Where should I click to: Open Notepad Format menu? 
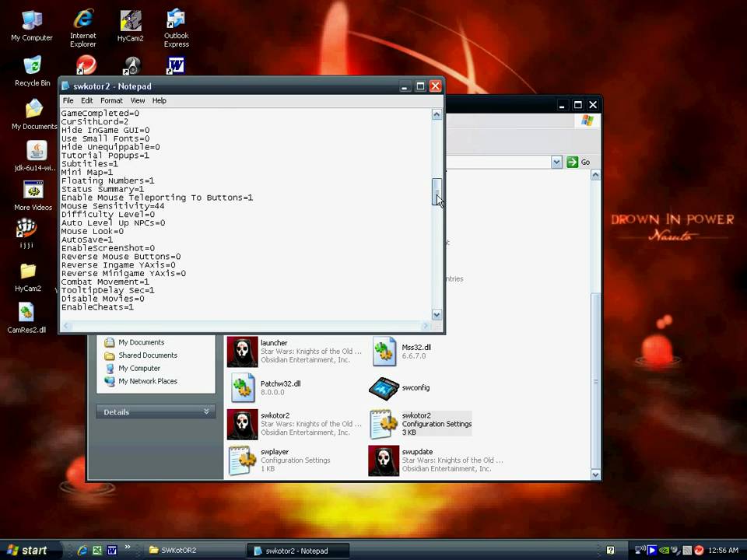point(111,100)
